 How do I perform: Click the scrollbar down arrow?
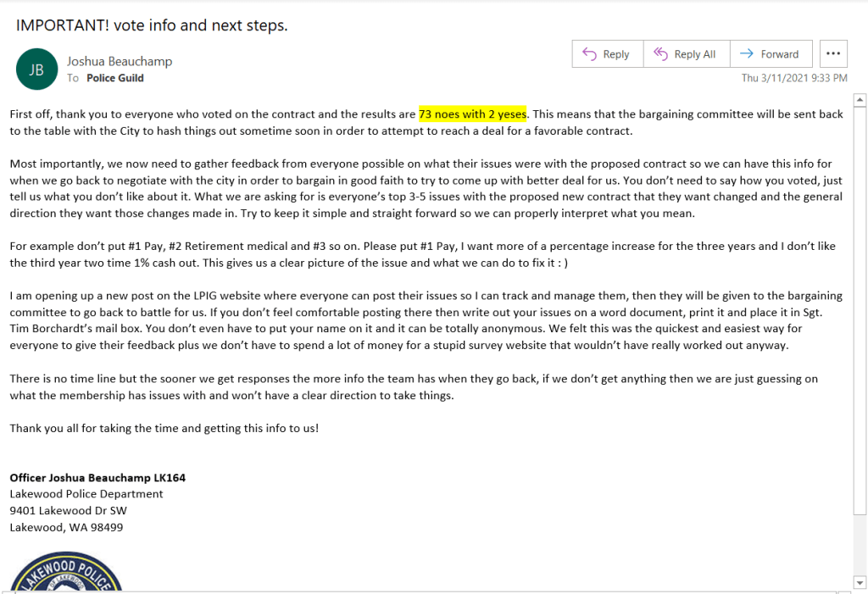[860, 582]
